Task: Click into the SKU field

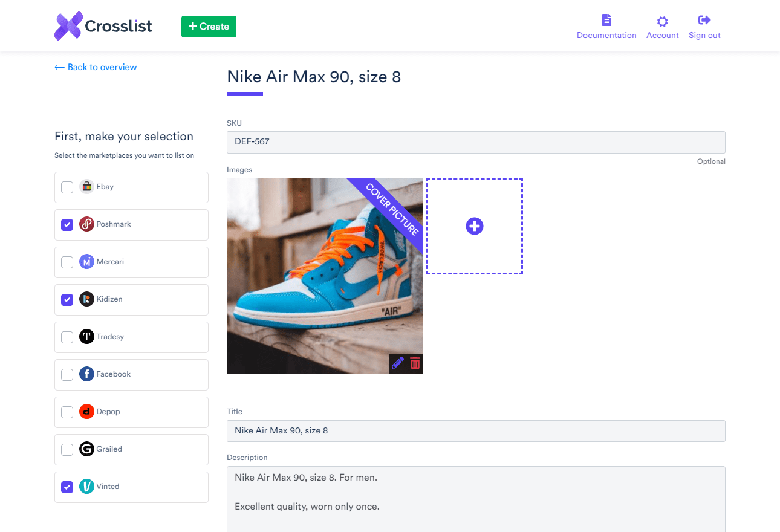Action: [x=476, y=142]
